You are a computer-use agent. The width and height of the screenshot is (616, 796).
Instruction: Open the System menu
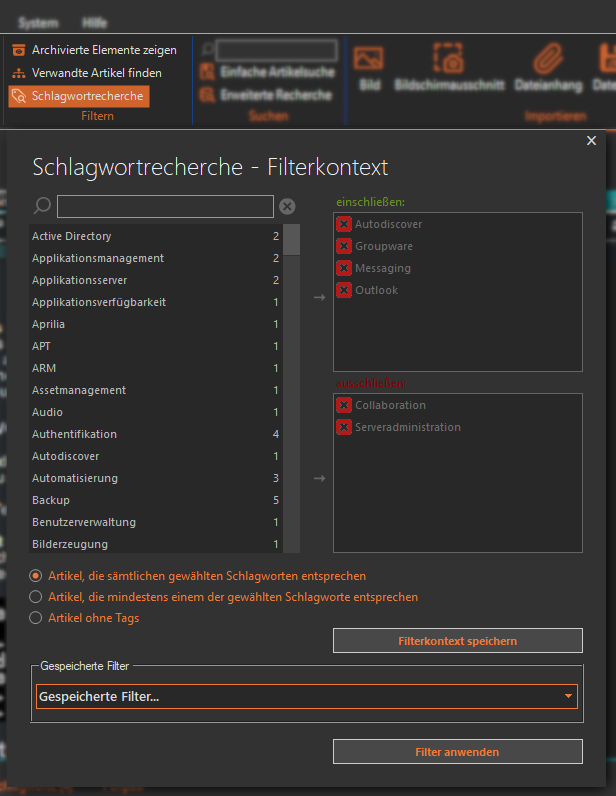(x=38, y=22)
